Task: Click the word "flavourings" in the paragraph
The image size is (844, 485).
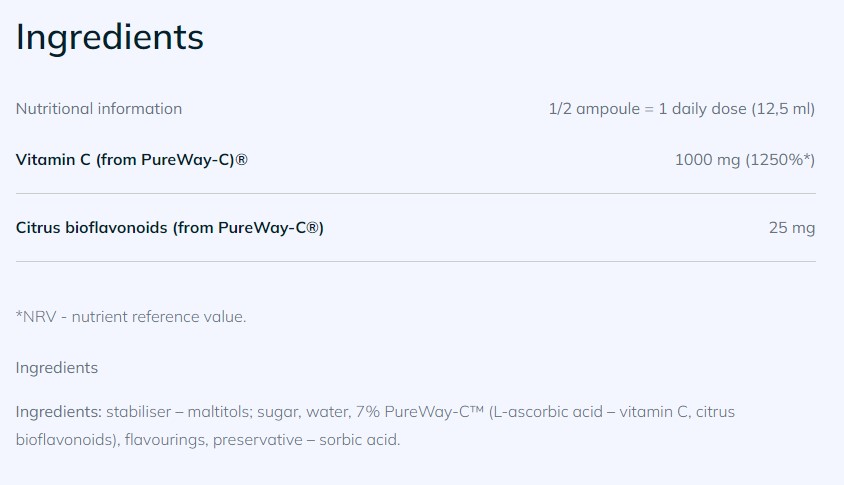Action: point(163,439)
